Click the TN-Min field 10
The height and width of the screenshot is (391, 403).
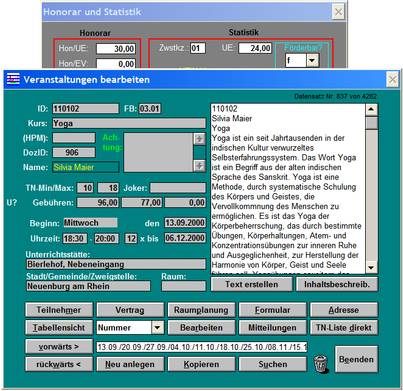(85, 188)
